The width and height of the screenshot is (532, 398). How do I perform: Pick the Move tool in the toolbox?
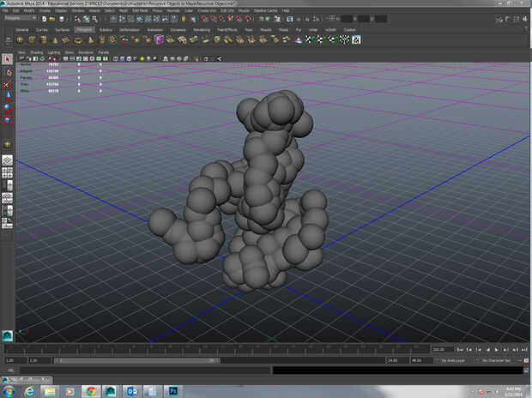pyautogui.click(x=8, y=96)
